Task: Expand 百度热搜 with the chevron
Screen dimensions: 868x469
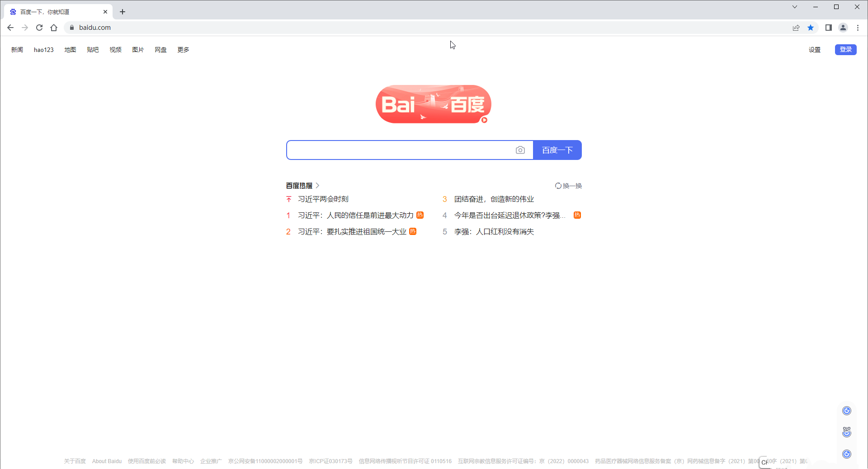Action: coord(318,186)
